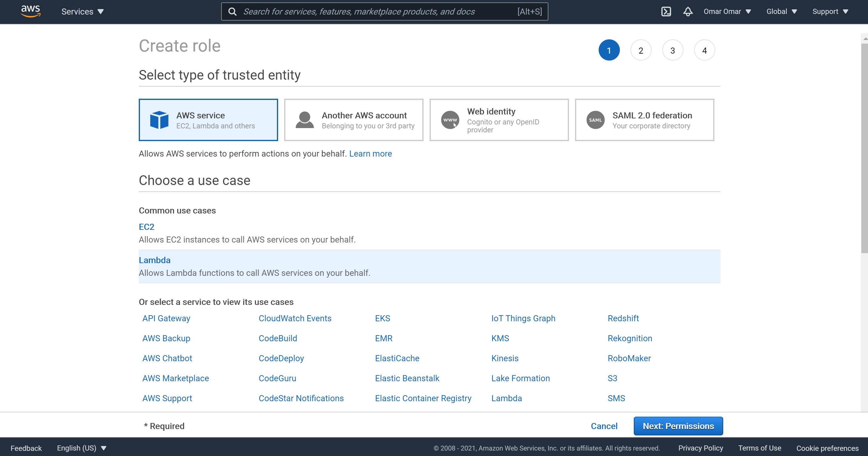Select S3 service
The image size is (868, 456).
[x=612, y=378]
